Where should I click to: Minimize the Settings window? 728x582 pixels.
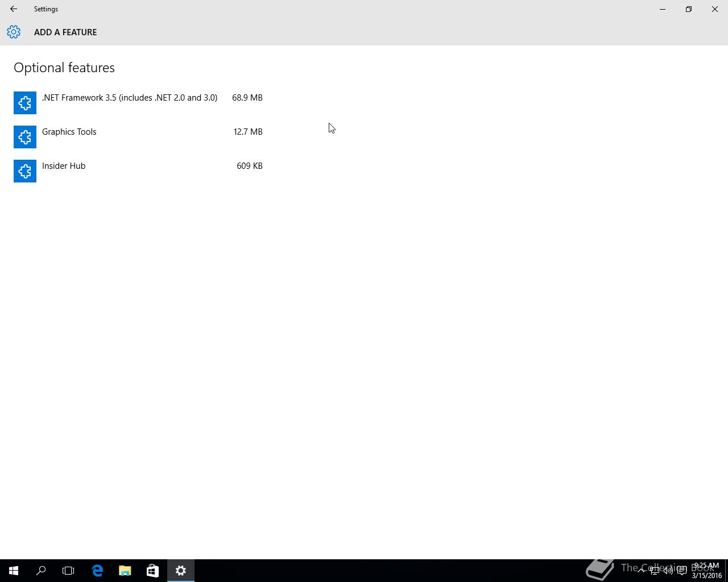coord(663,9)
